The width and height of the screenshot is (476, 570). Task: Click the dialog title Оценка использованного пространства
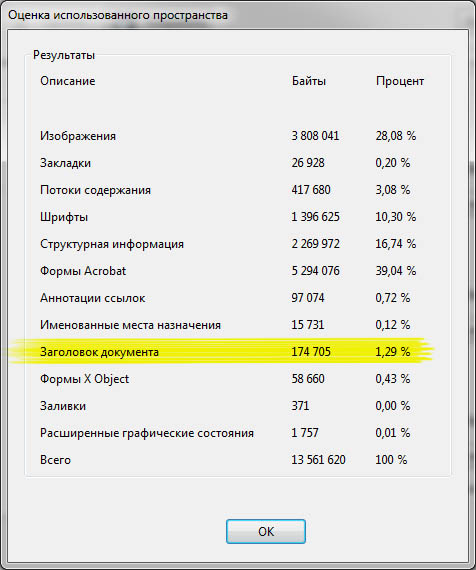pos(118,15)
